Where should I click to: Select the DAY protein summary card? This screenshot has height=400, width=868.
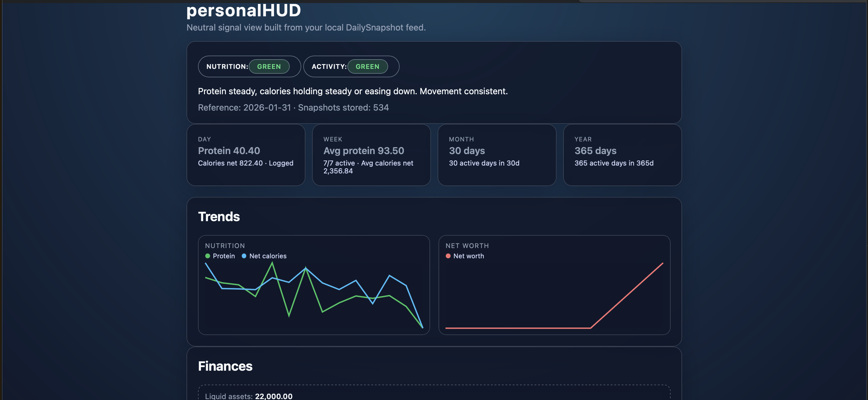[x=246, y=155]
